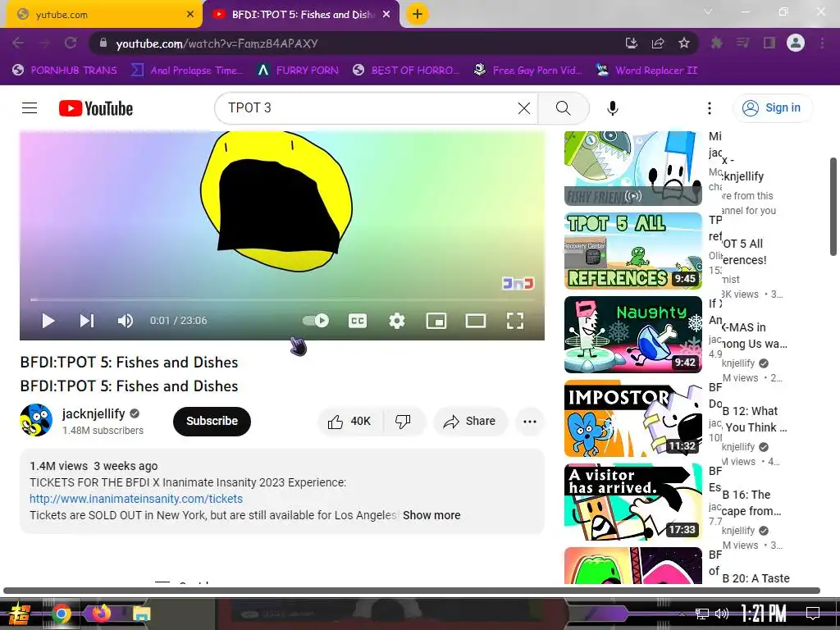Show hidden tray icons chevron
840x630 pixels.
tap(682, 614)
